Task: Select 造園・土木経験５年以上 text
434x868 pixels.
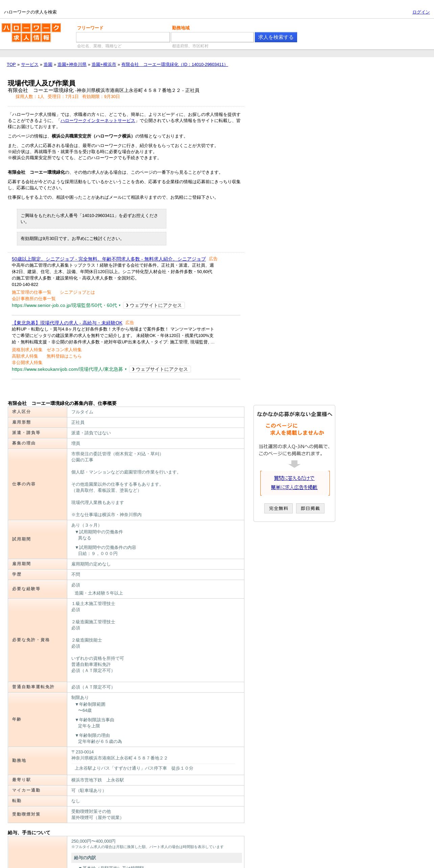Action: tap(99, 593)
